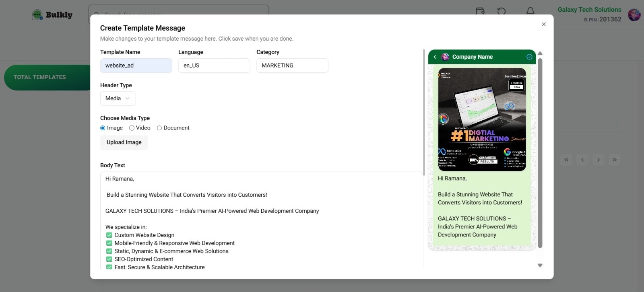The image size is (644, 292).
Task: Click the company avatar in preview header
Action: coord(445,57)
